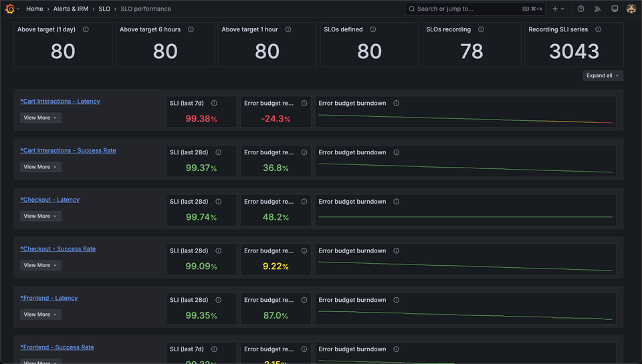The image size is (642, 364).
Task: Expand View More under Cart Interactions - Latency
Action: [x=41, y=118]
